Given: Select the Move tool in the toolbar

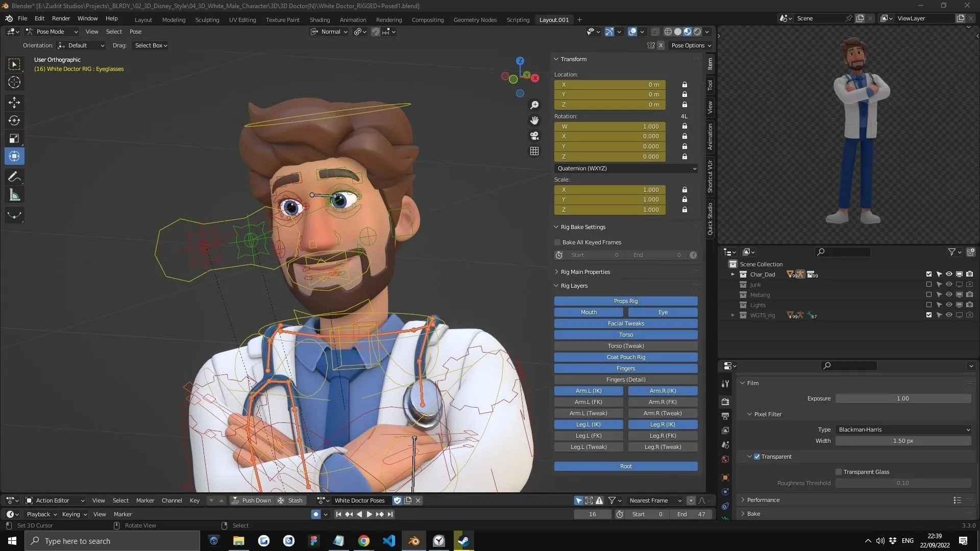Looking at the screenshot, I should click(x=14, y=103).
